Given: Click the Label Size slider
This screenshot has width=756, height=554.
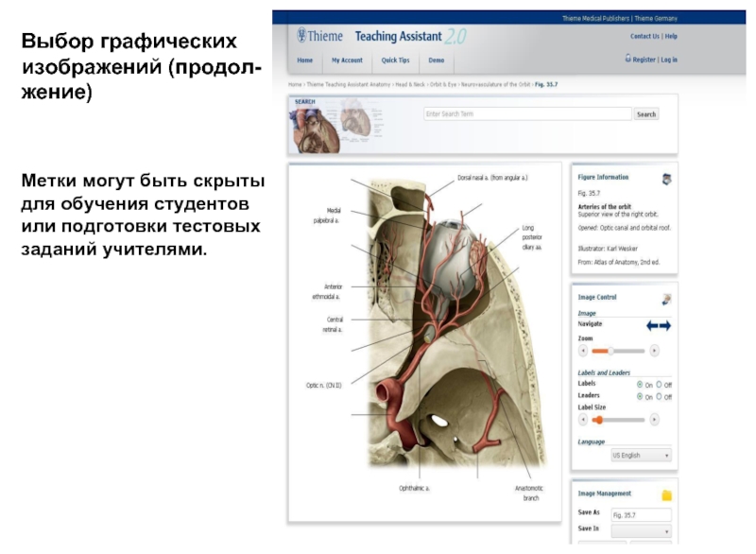Looking at the screenshot, I should (618, 420).
